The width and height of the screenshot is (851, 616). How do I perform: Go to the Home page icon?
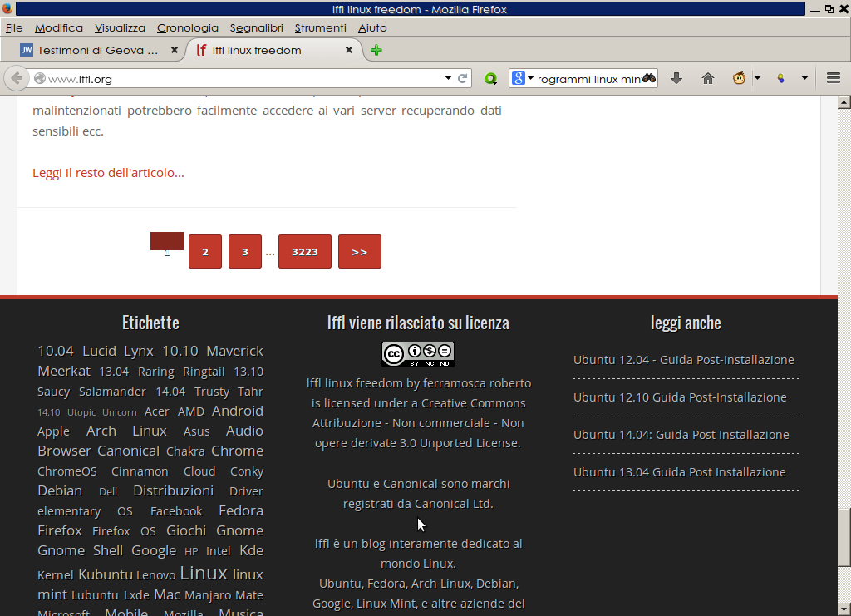point(708,79)
